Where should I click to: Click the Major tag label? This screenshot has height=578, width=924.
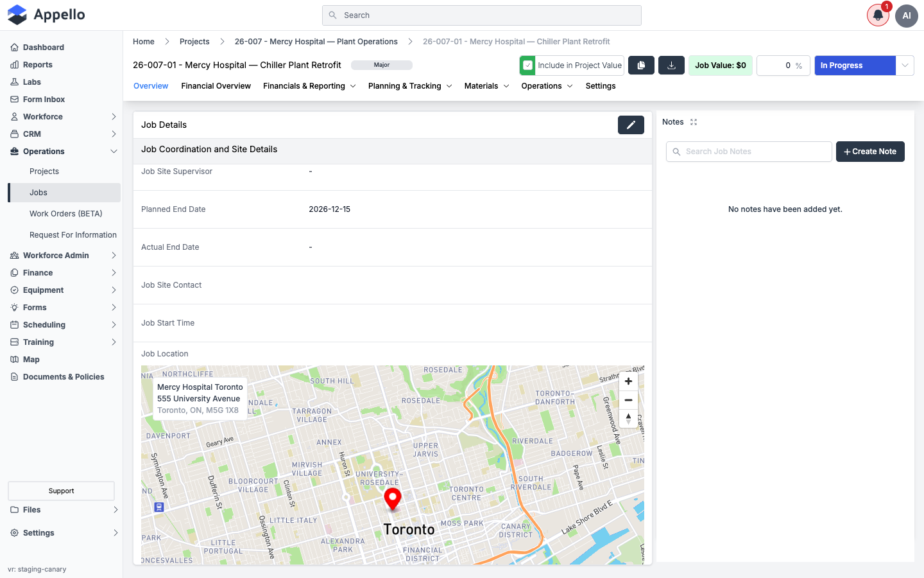tap(382, 65)
